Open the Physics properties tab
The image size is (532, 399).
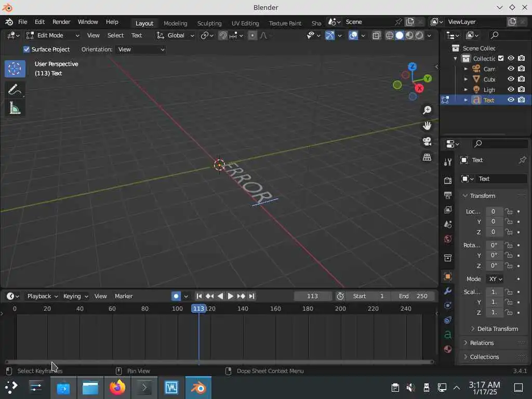[x=448, y=305]
